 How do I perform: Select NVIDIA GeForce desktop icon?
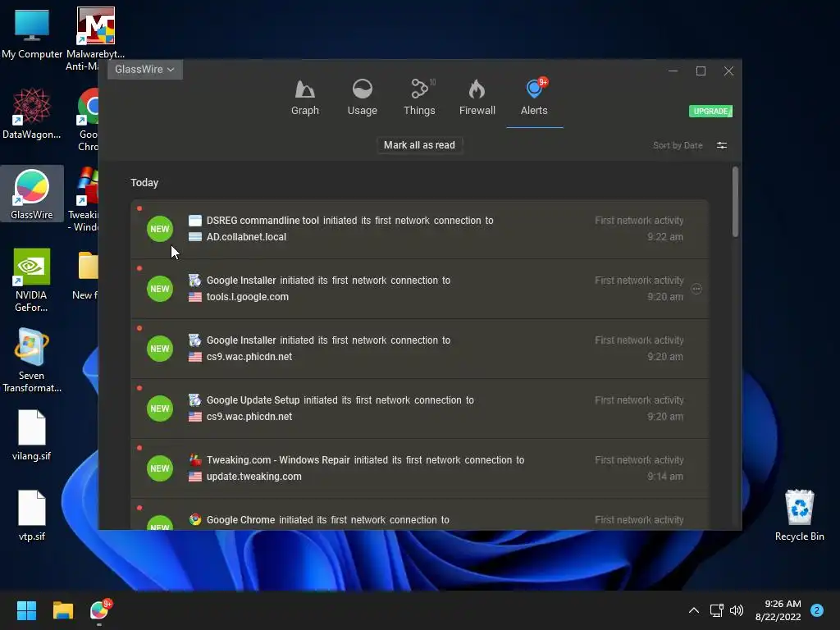[x=32, y=280]
